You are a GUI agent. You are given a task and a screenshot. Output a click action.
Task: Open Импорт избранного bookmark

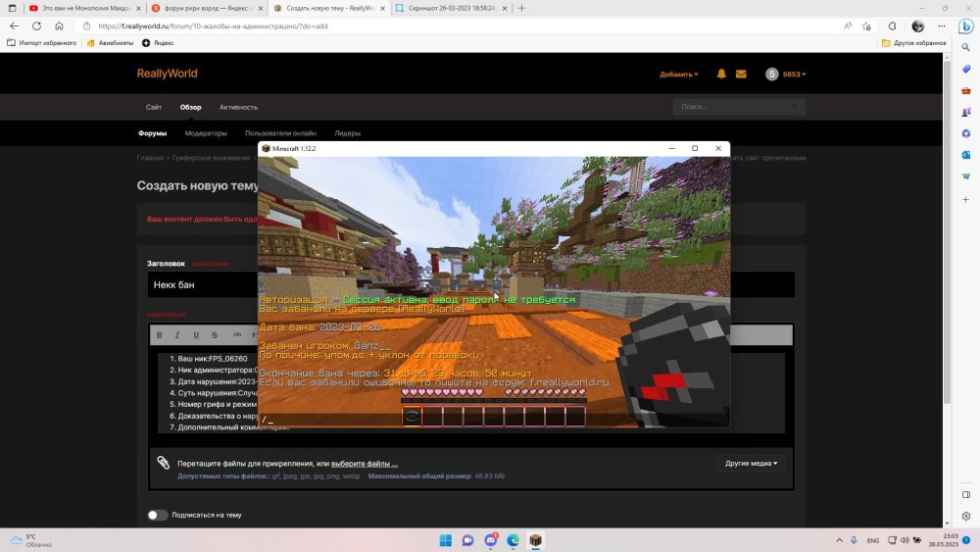41,43
